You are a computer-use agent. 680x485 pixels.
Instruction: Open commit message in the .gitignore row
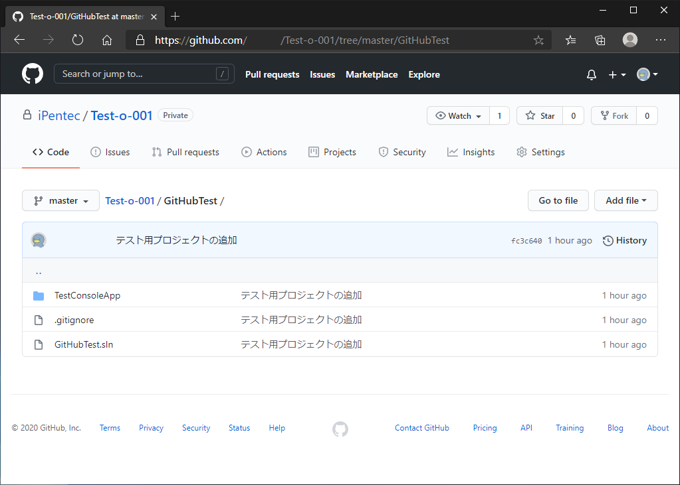click(301, 320)
